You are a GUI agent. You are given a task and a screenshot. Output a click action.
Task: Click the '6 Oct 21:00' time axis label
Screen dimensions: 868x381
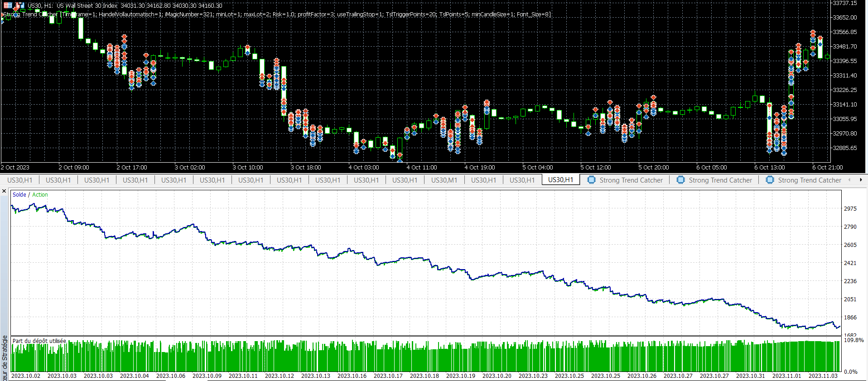[x=828, y=168]
